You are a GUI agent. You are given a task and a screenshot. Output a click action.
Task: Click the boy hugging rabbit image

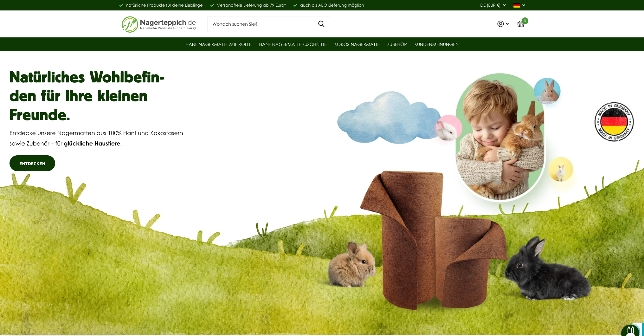pyautogui.click(x=500, y=137)
